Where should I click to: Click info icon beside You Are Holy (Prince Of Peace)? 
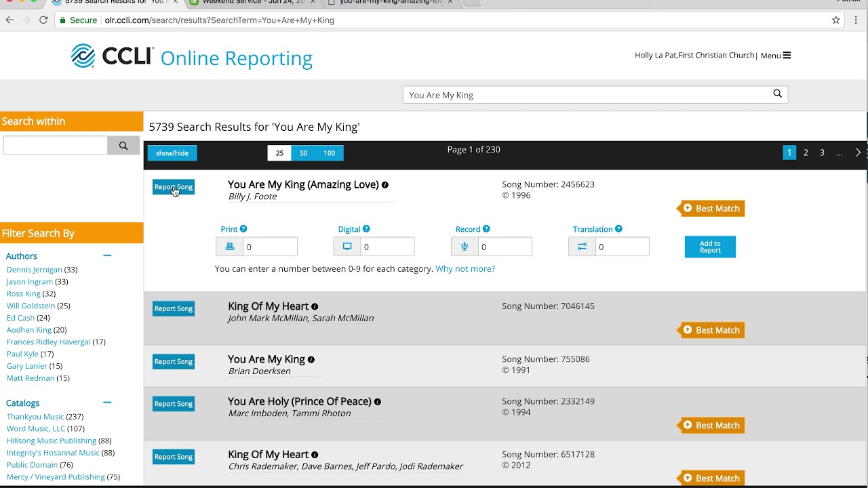point(378,402)
